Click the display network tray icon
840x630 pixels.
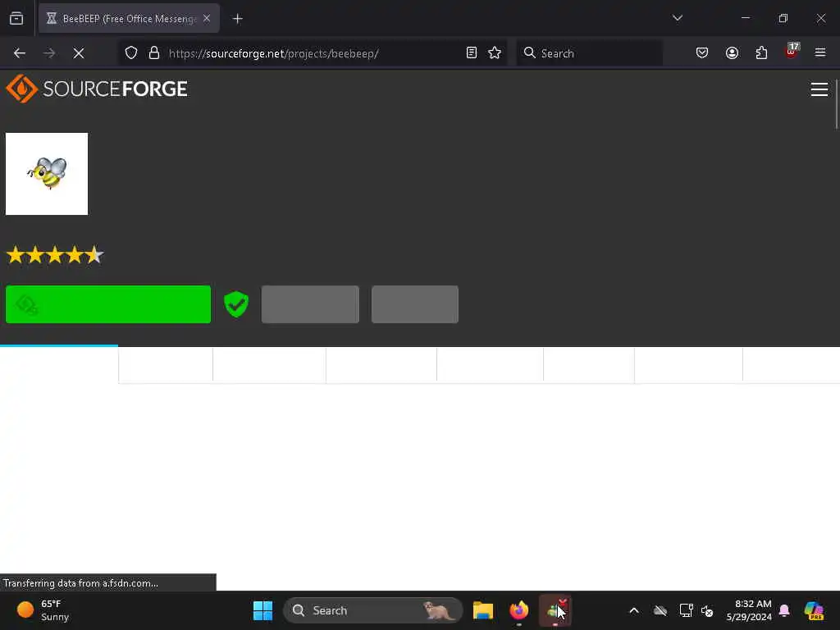tap(686, 610)
